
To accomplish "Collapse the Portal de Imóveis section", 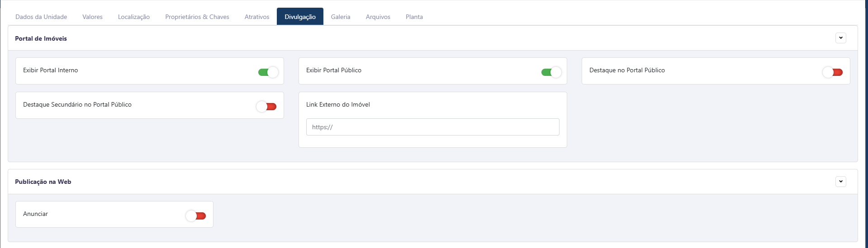I will pyautogui.click(x=841, y=38).
